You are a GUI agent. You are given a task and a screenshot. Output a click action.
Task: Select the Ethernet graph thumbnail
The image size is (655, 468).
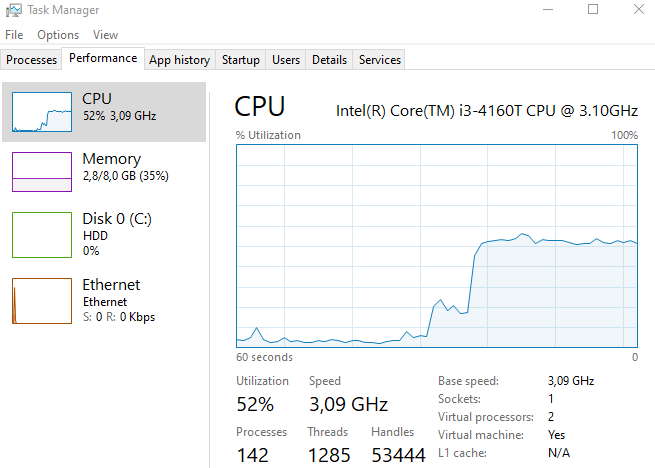[x=42, y=301]
